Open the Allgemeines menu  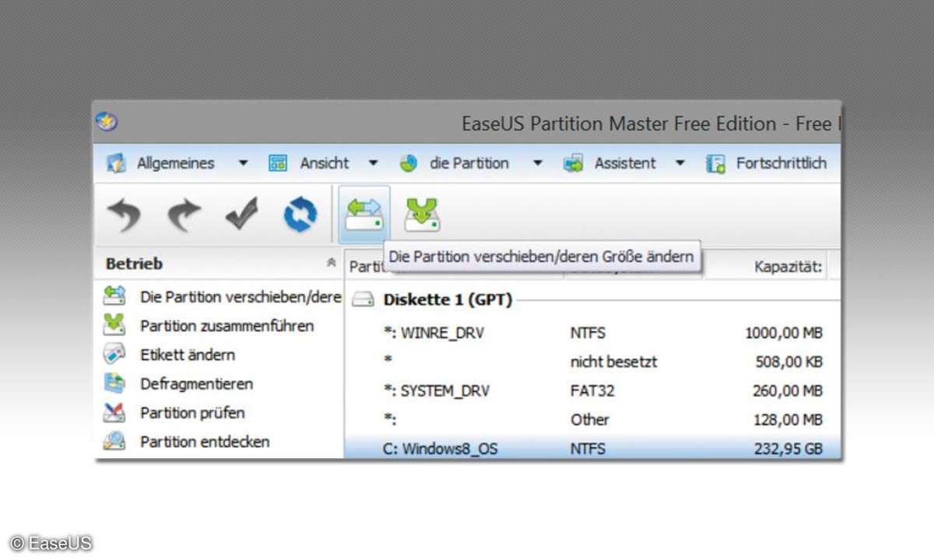tap(177, 163)
